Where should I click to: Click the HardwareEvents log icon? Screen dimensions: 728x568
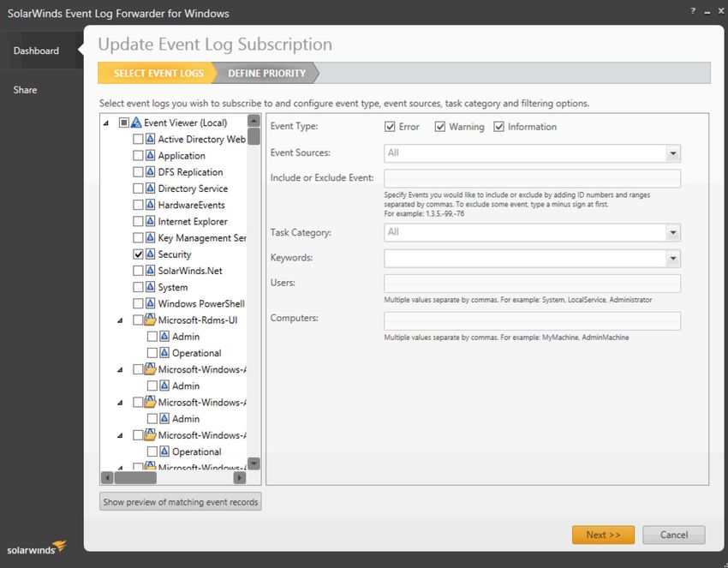click(x=151, y=205)
